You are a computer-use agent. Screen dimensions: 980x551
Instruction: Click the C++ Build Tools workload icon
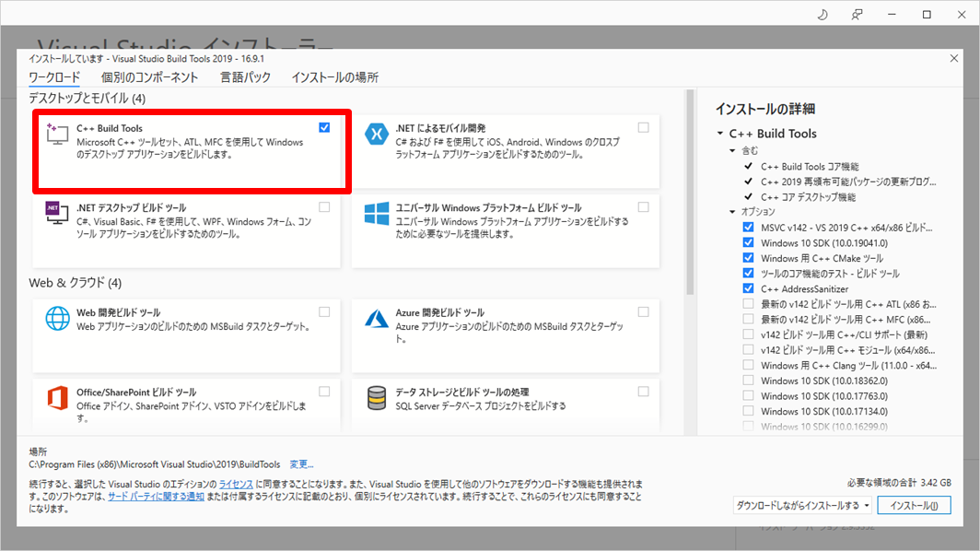[57, 134]
